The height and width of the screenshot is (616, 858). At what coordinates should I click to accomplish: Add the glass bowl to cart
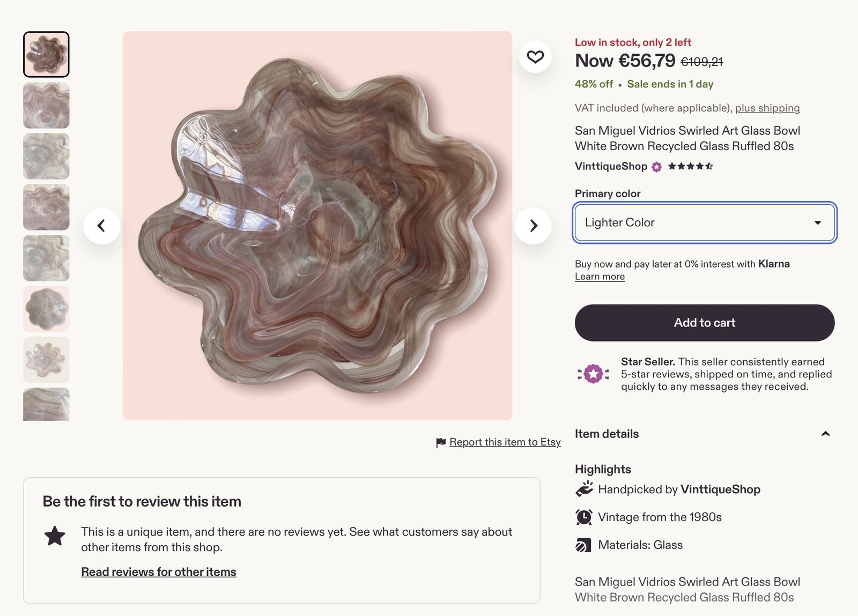pyautogui.click(x=705, y=323)
